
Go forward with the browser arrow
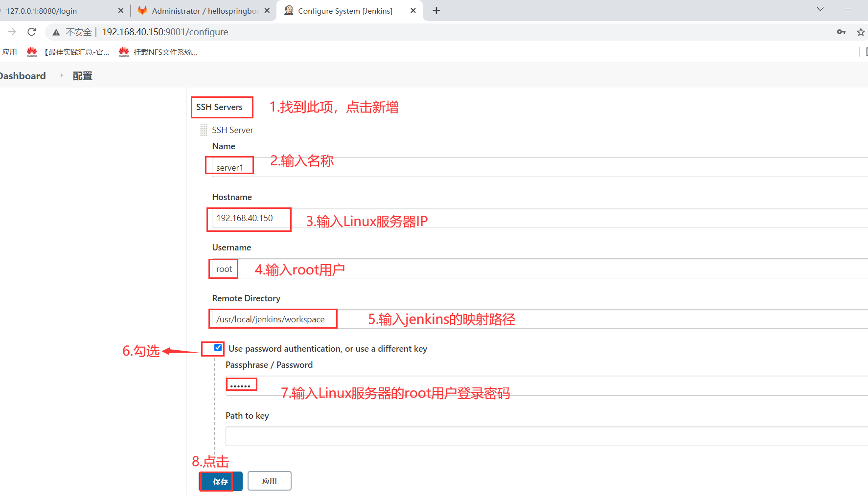point(12,32)
